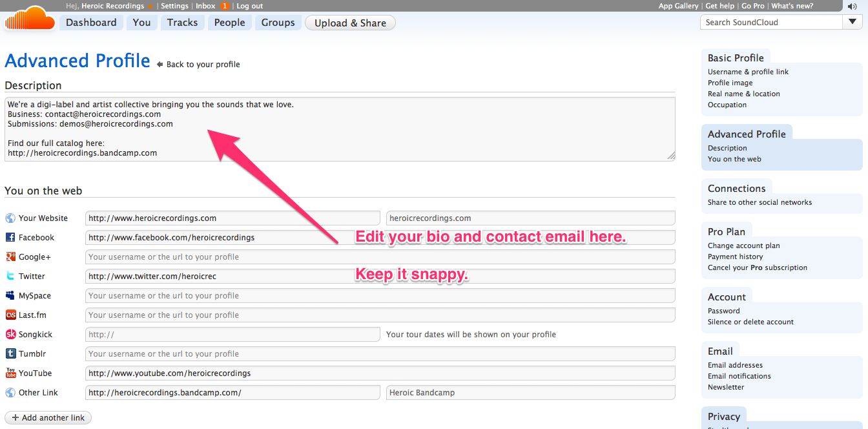Open the Profile image settings link

(730, 83)
